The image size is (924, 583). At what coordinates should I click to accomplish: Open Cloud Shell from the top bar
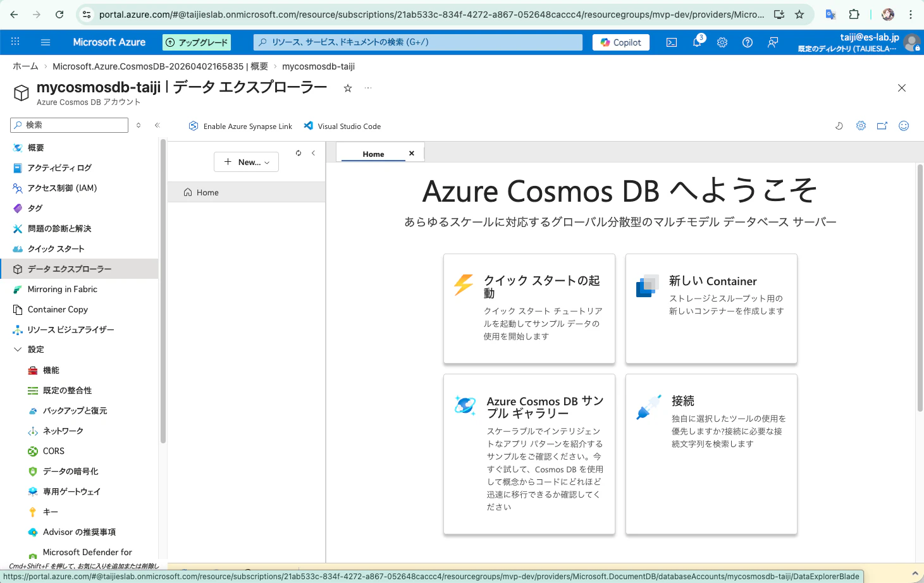click(672, 42)
